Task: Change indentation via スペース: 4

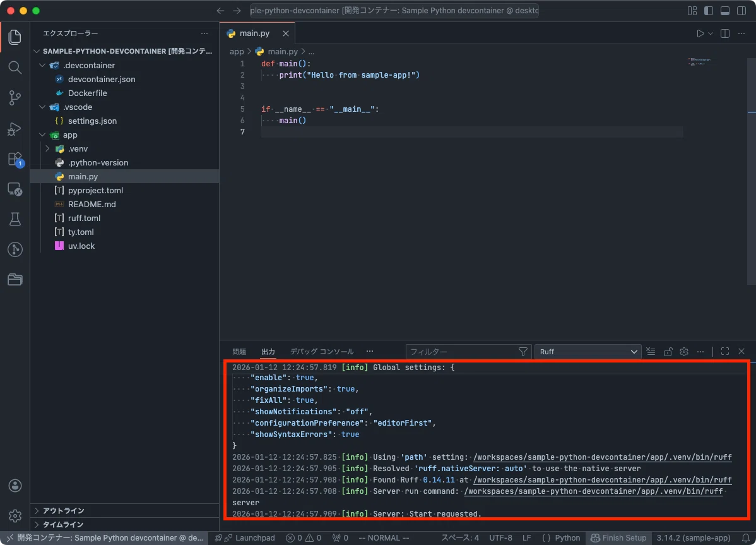Action: (460, 538)
